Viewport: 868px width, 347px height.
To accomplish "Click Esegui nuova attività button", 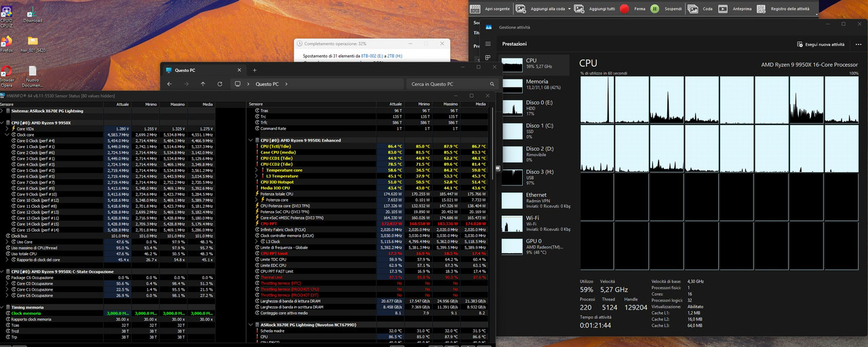I will click(x=819, y=43).
